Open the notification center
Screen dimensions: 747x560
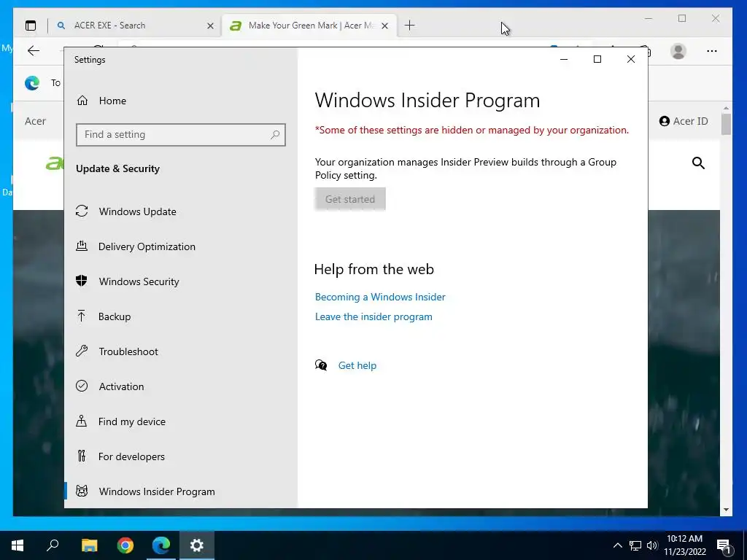pyautogui.click(x=724, y=546)
